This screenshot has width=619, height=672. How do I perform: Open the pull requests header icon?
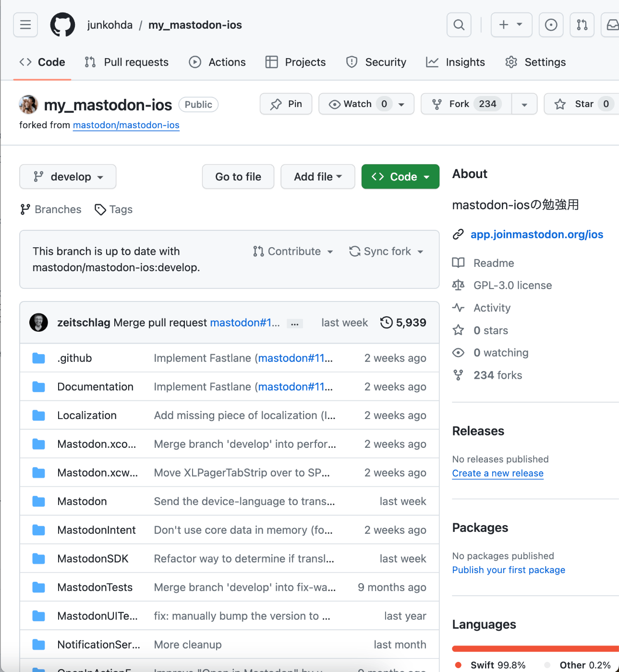click(582, 25)
